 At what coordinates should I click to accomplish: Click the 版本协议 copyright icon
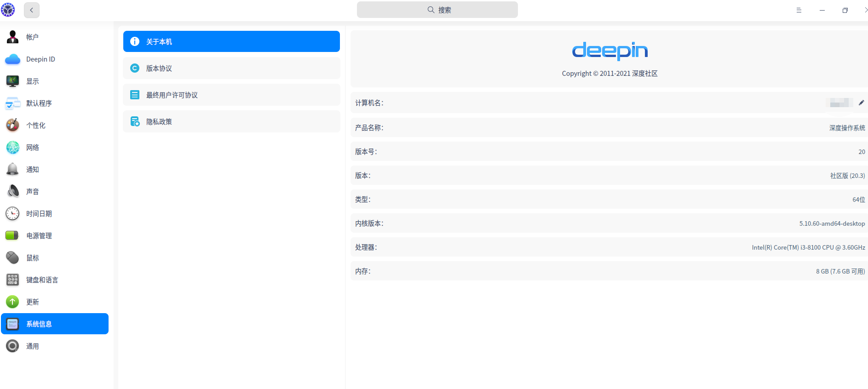click(x=135, y=68)
